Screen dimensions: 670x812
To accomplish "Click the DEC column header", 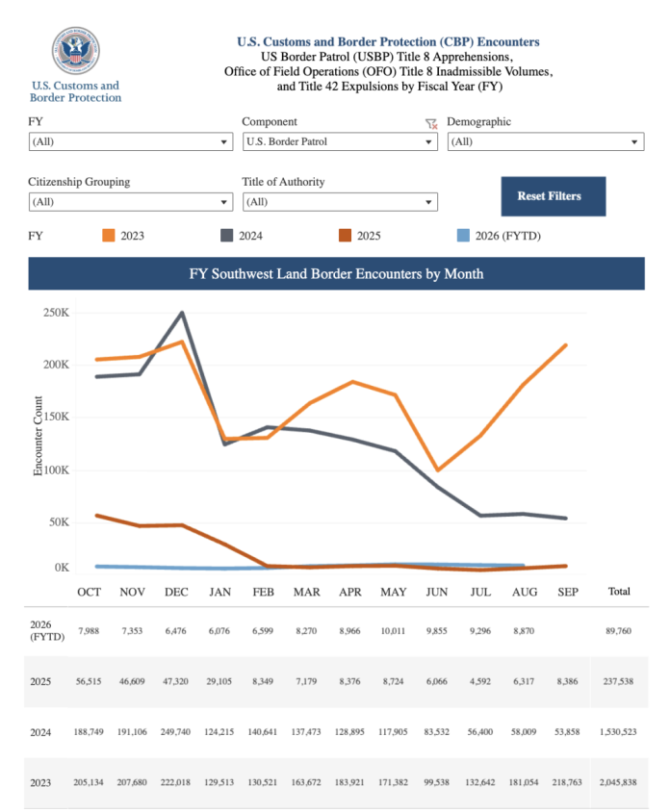I will tap(176, 592).
